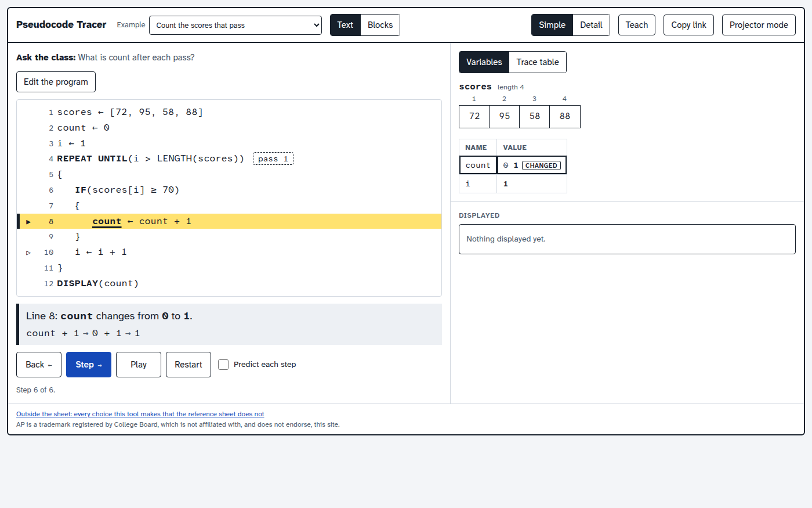Click the current-line arrow marker on line 8
The width and height of the screenshot is (812, 508).
tap(28, 222)
